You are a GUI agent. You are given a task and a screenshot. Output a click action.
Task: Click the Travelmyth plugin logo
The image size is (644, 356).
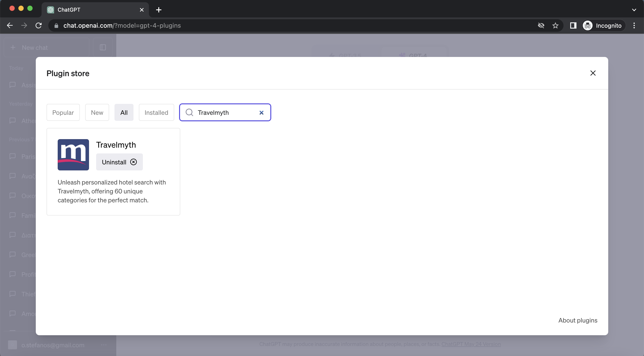[73, 155]
